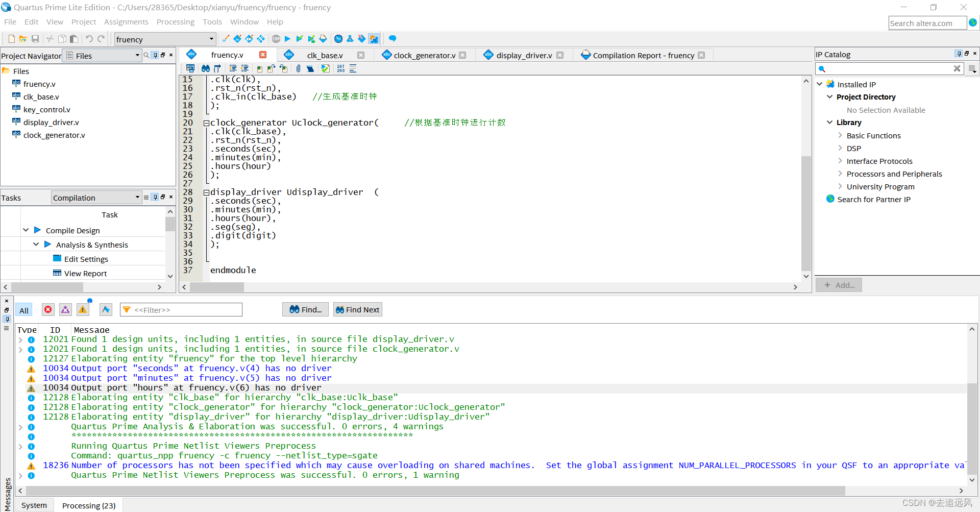Click the decrease indent editor icon
The width and height of the screenshot is (980, 512).
tap(244, 68)
